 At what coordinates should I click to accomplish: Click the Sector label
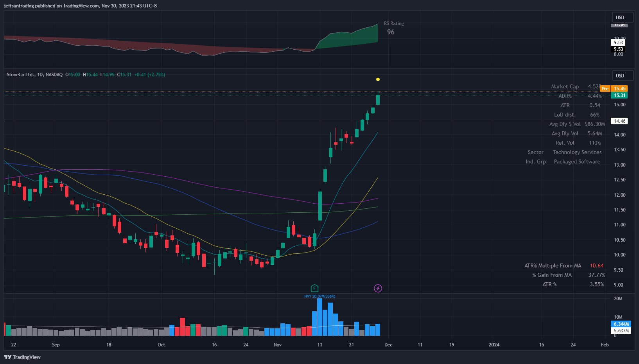[535, 152]
